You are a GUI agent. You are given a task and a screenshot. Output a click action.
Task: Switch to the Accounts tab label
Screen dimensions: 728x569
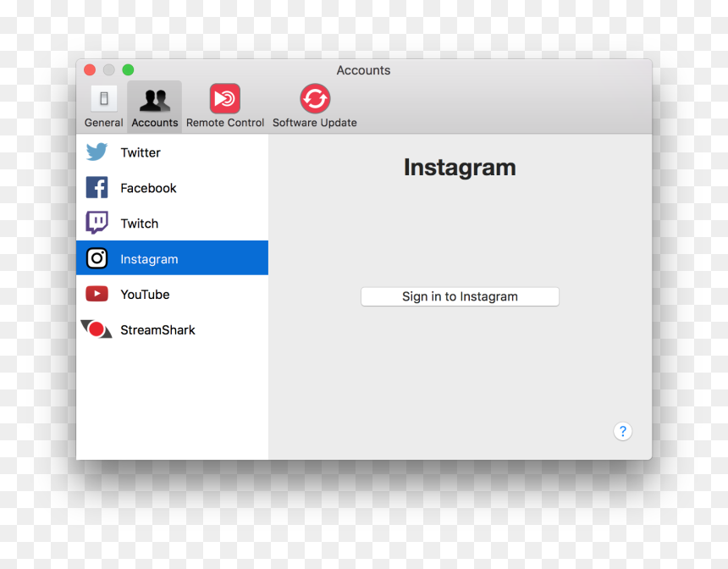pos(155,123)
